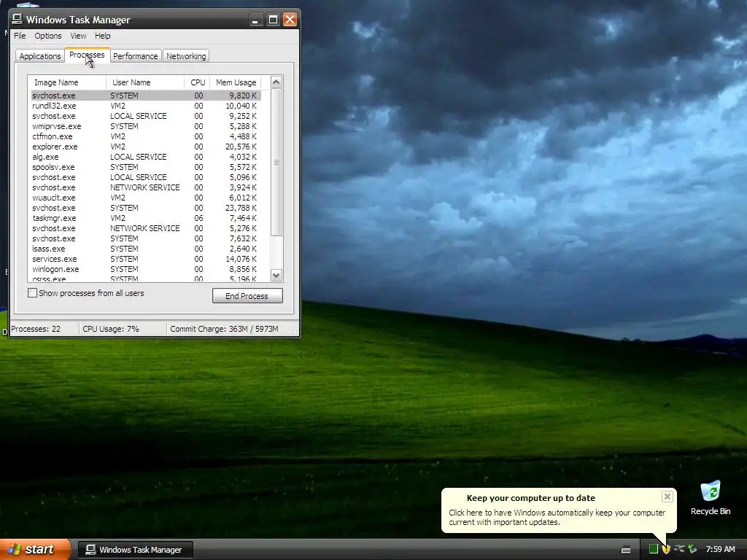Viewport: 747px width, 560px height.
Task: Click the Windows Task Manager taskbar button
Action: point(135,550)
